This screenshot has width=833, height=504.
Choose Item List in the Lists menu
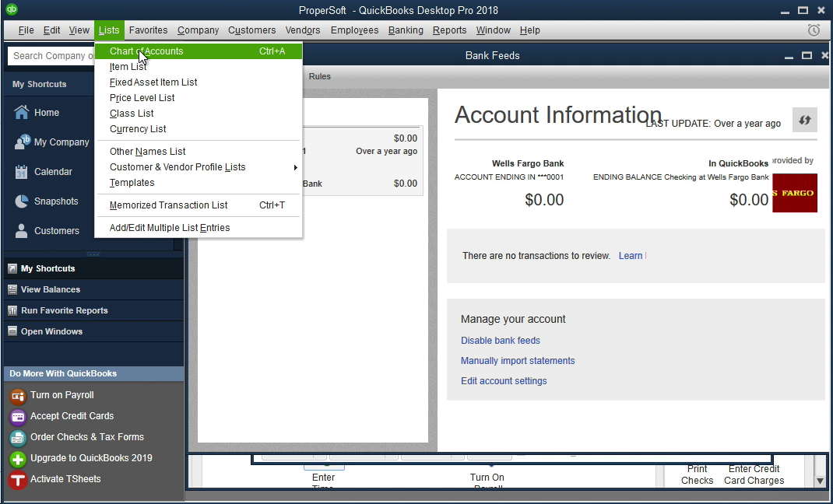[x=199, y=67]
